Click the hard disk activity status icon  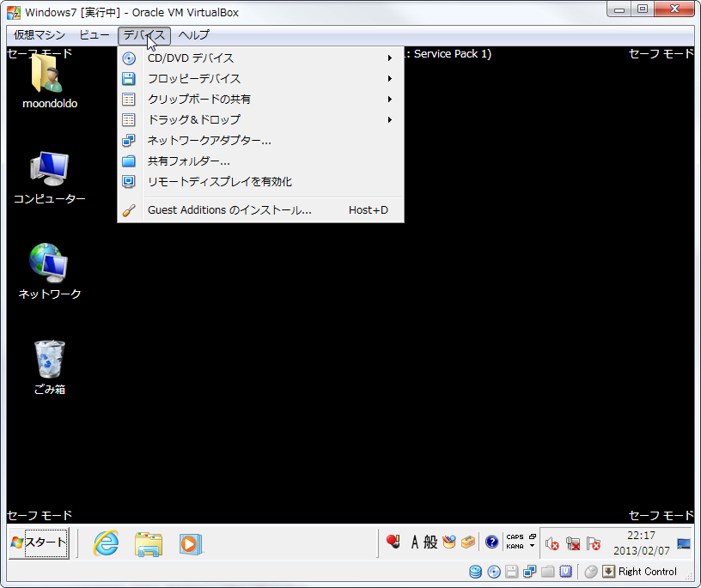tap(475, 572)
